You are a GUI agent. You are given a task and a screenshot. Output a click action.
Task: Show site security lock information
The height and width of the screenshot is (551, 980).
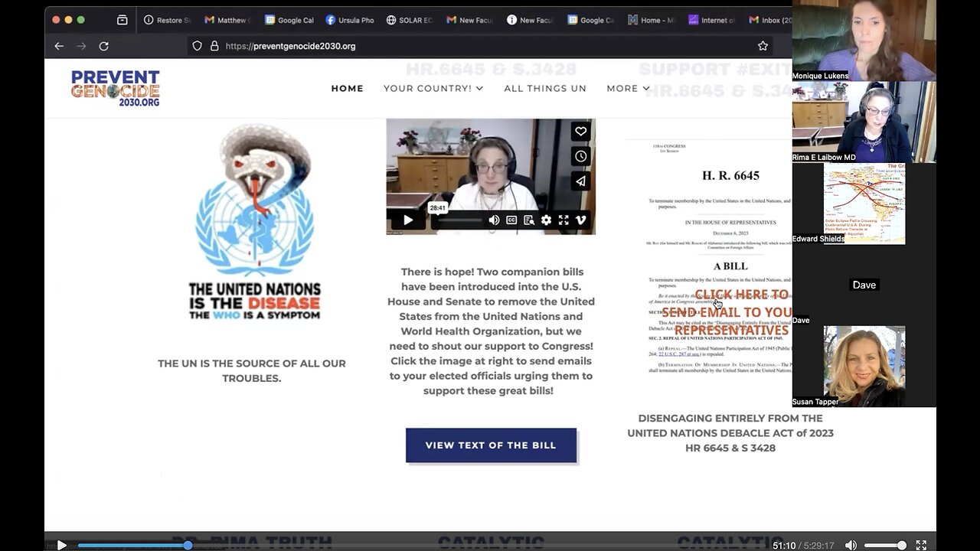pos(214,46)
